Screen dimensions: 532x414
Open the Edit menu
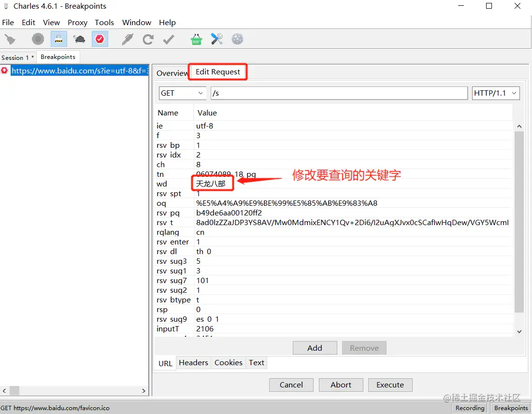click(29, 22)
